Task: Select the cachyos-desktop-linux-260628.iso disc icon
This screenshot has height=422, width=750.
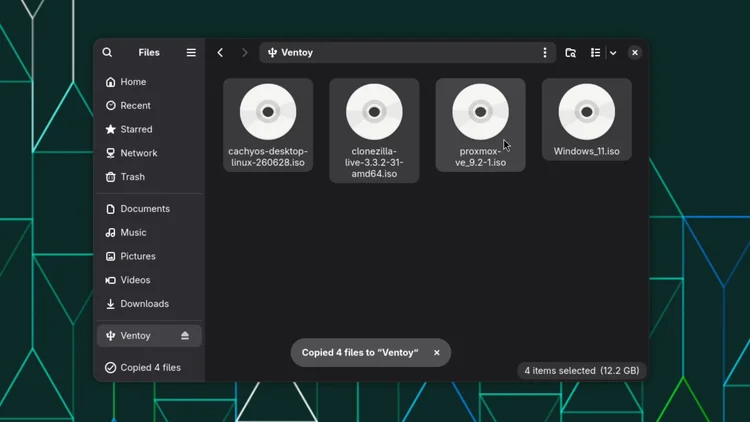Action: 268,111
